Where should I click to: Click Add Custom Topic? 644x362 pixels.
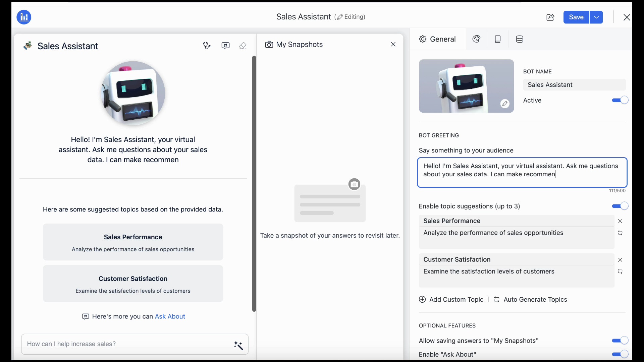coord(451,299)
